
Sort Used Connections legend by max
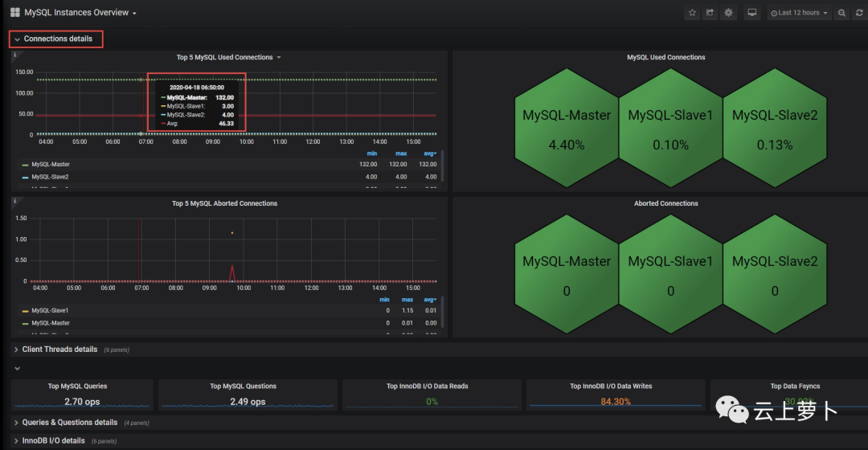click(x=401, y=153)
